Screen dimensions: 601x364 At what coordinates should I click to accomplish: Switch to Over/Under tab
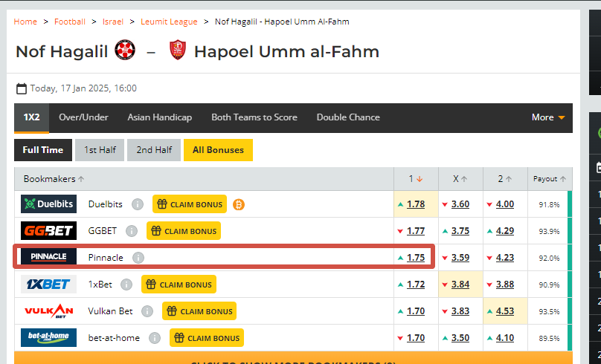click(83, 117)
